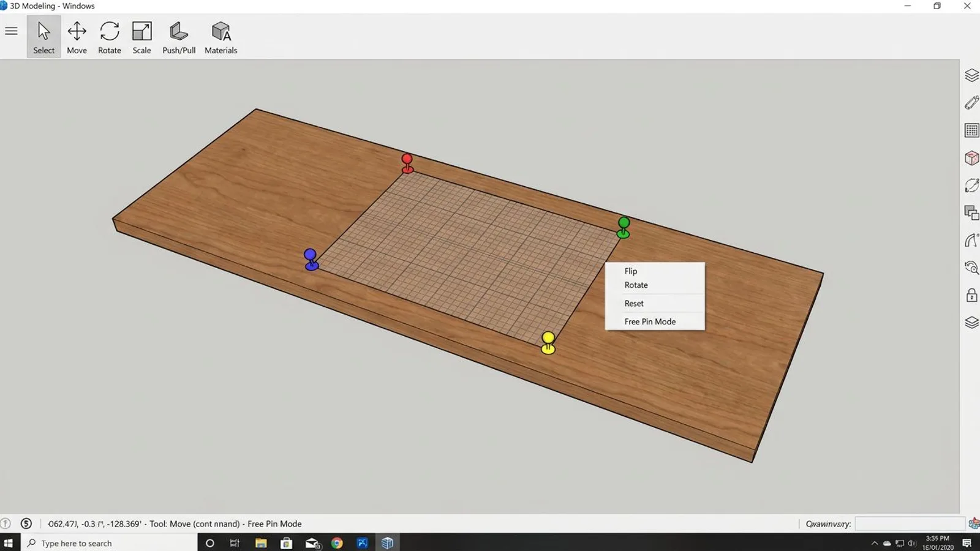Click the green texture pin

pos(624,228)
